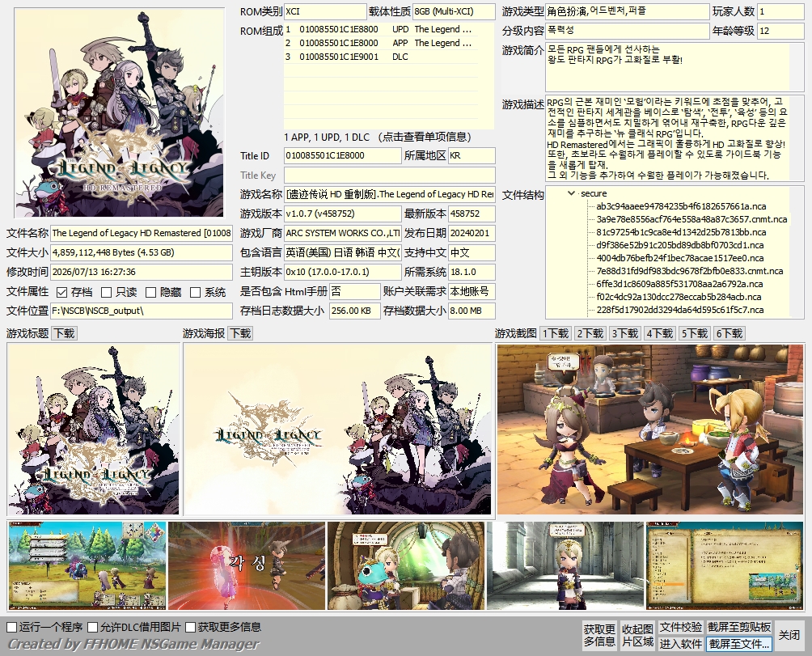Toggle the 系统 system checkbox
Viewport: 812px width, 656px height.
click(x=195, y=292)
